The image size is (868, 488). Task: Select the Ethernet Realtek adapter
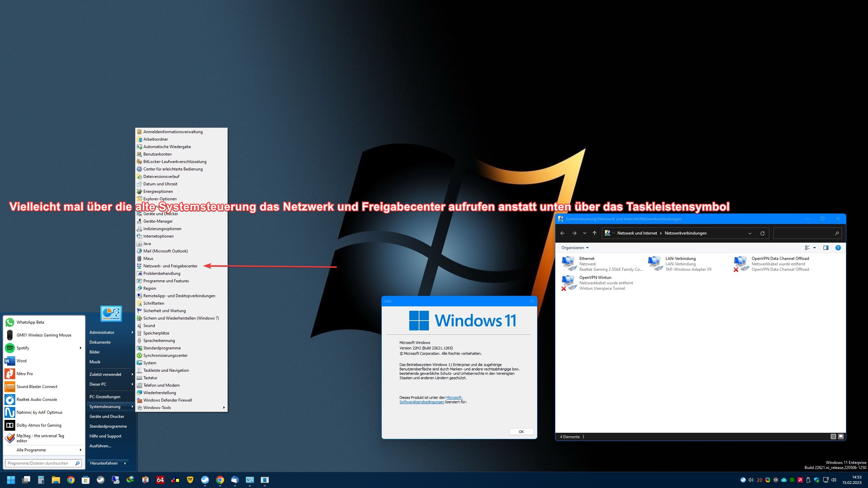tap(603, 264)
